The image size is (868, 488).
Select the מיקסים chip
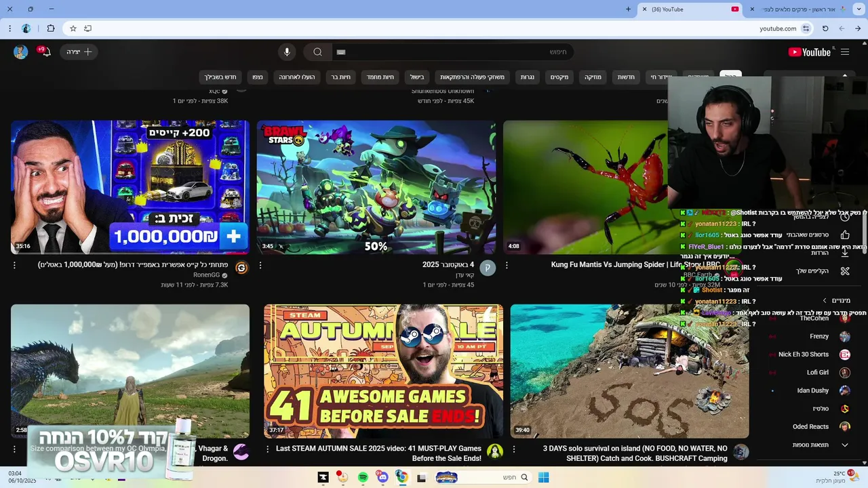[559, 77]
